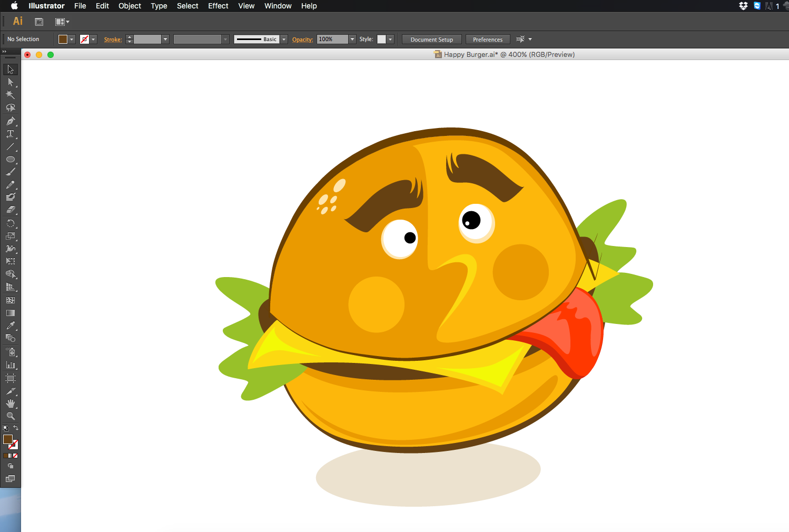
Task: Click the Preferences button
Action: [x=487, y=40]
